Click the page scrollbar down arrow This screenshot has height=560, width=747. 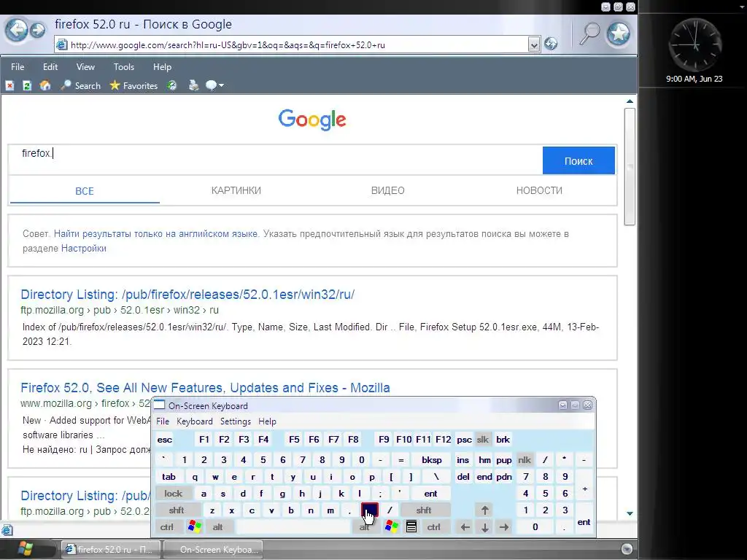pyautogui.click(x=630, y=513)
